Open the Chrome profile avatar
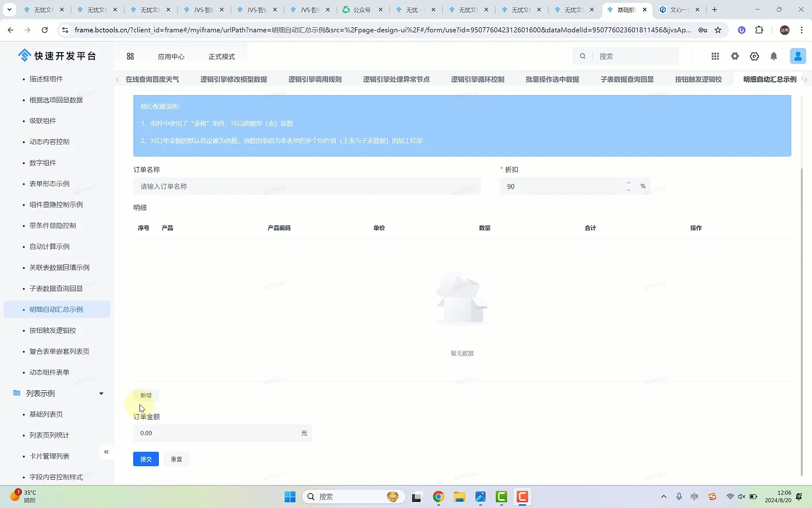812x508 pixels. (x=785, y=30)
